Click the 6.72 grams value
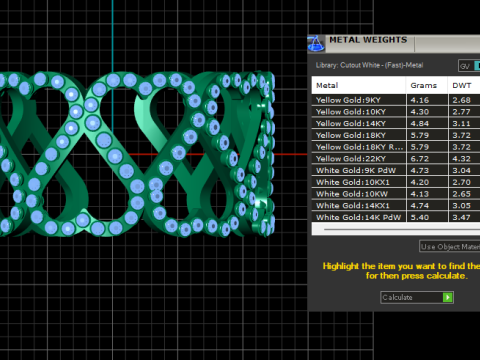This screenshot has width=480, height=360. click(x=420, y=159)
